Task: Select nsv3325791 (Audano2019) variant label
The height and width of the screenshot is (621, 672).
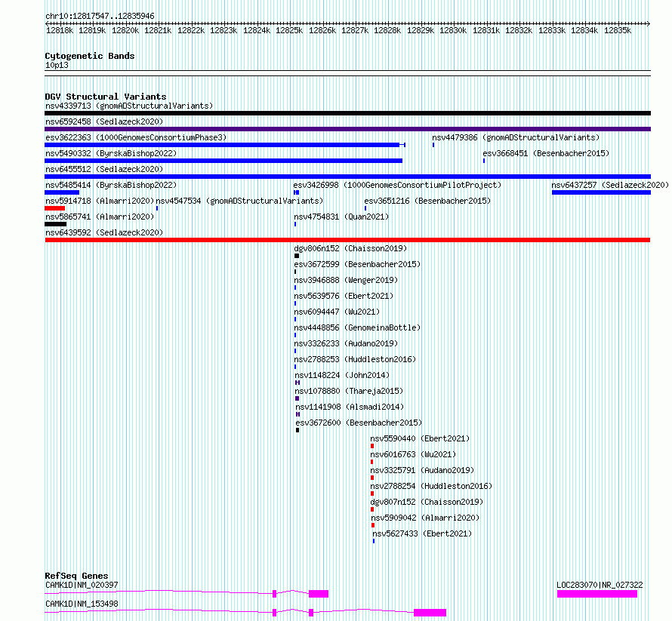Action: (422, 470)
